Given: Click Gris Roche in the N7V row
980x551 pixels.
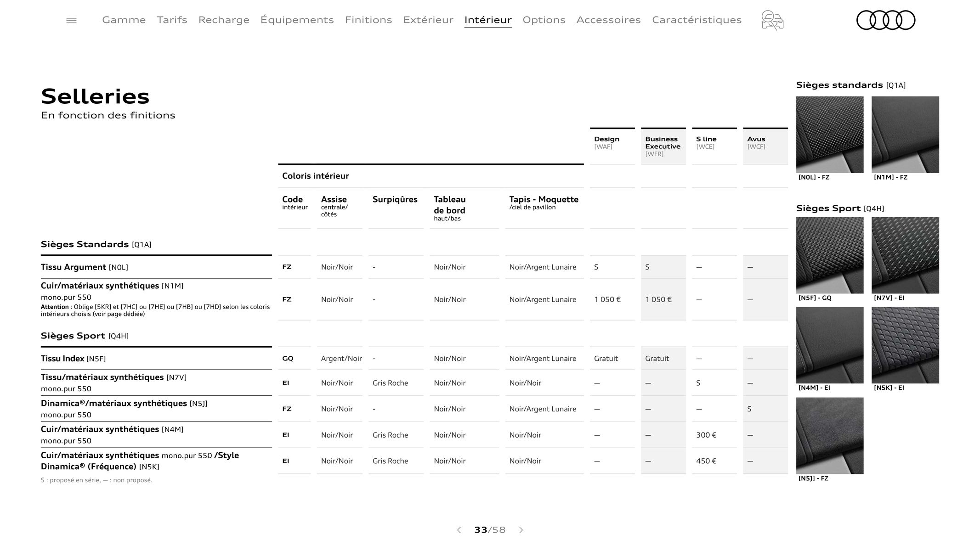Looking at the screenshot, I should [x=390, y=383].
